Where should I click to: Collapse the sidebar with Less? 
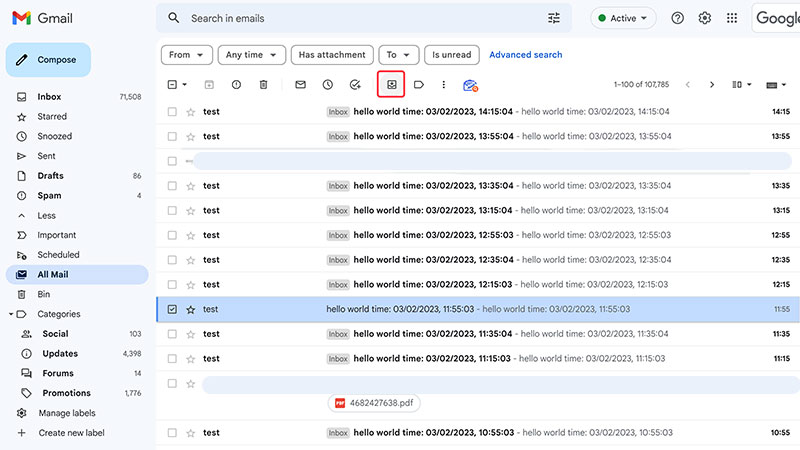46,216
